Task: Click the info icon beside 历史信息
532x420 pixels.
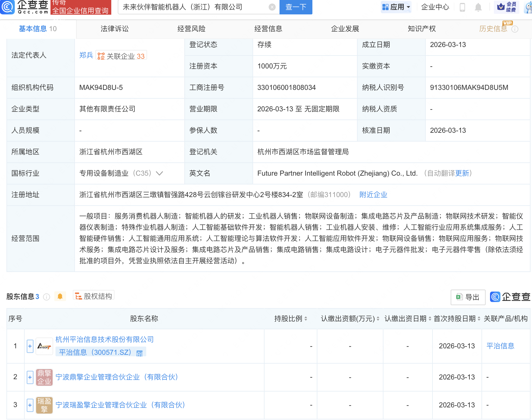Action: (515, 29)
